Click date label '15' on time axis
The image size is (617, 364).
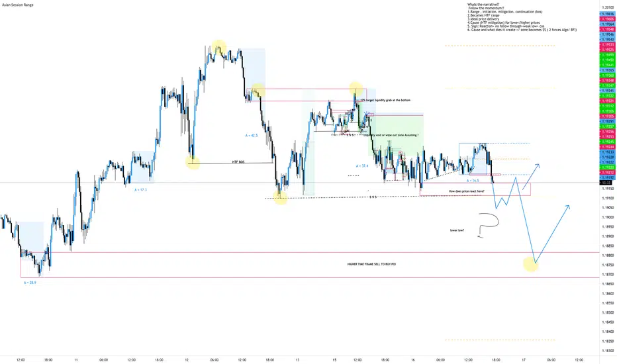pyautogui.click(x=334, y=359)
